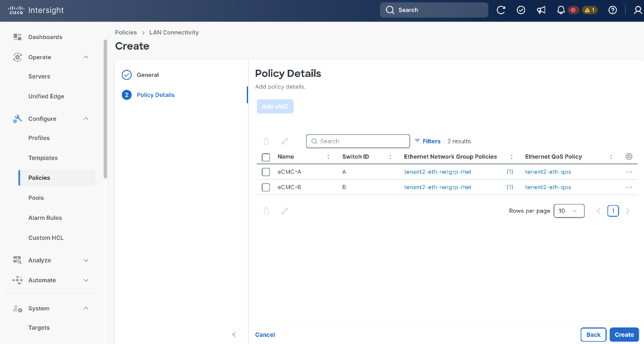Click the LAN Connectivity breadcrumb link
This screenshot has height=344, width=644.
point(174,33)
